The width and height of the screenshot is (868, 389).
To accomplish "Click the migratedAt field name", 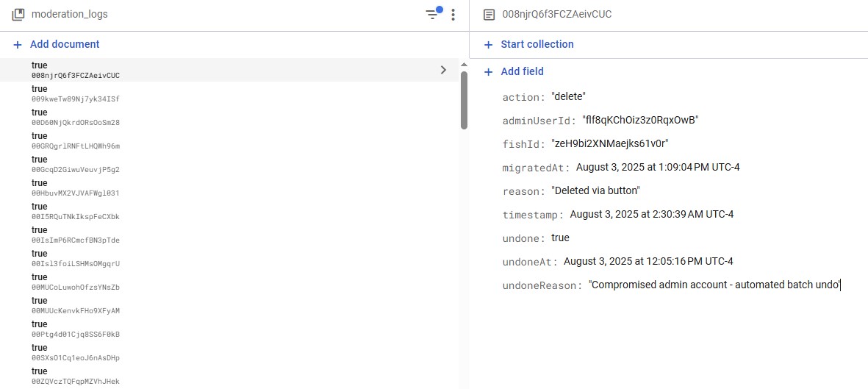I will pos(537,168).
